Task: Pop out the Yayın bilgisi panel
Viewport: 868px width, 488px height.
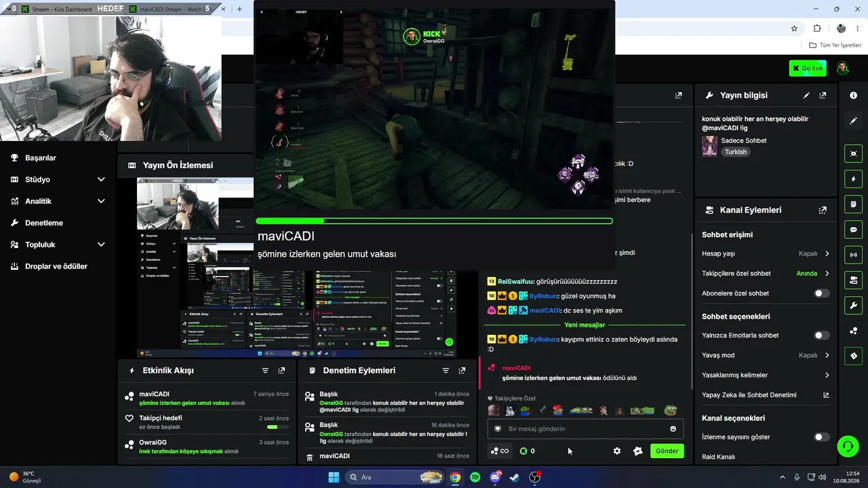Action: [x=823, y=96]
